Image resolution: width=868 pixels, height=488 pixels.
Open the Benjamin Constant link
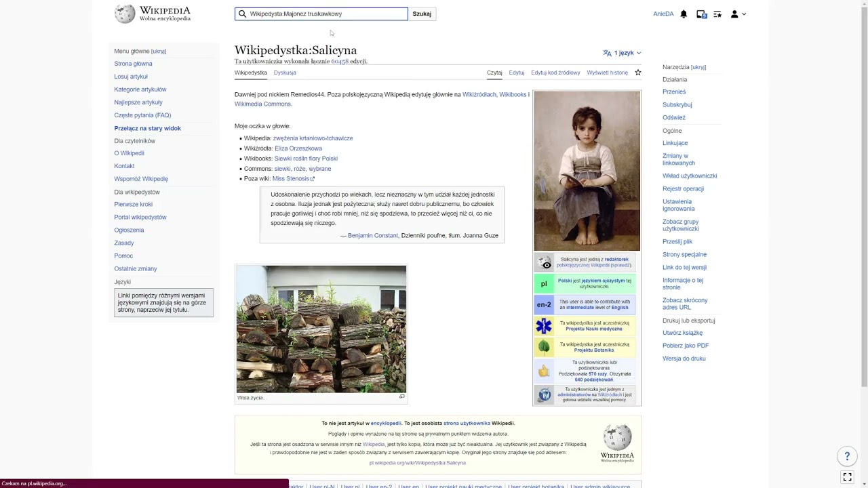373,235
